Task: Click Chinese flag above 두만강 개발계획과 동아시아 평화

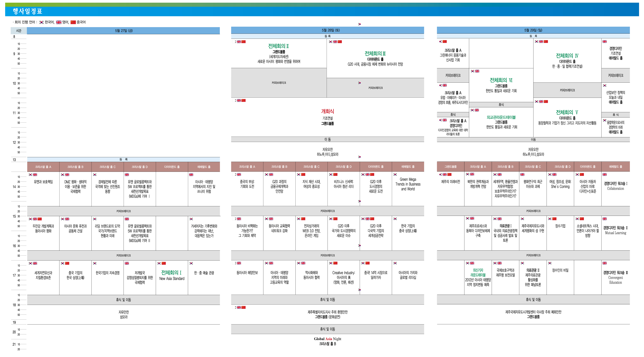Action: (x=40, y=219)
